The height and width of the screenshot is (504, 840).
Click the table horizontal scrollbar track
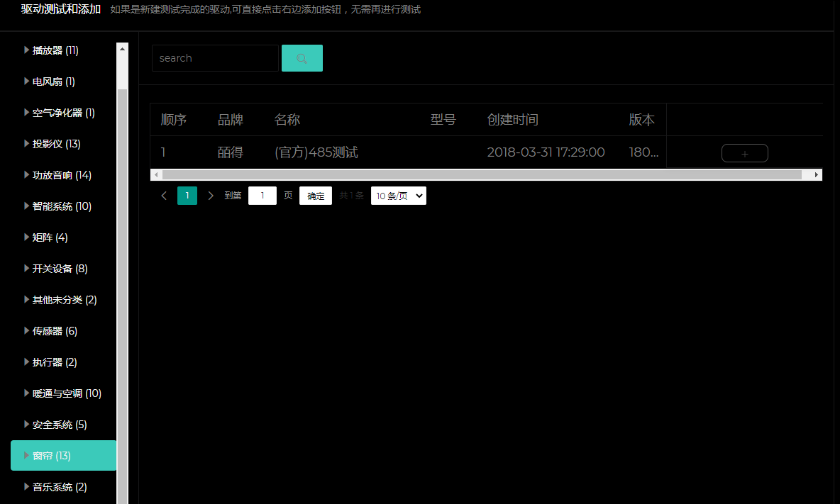coord(482,174)
